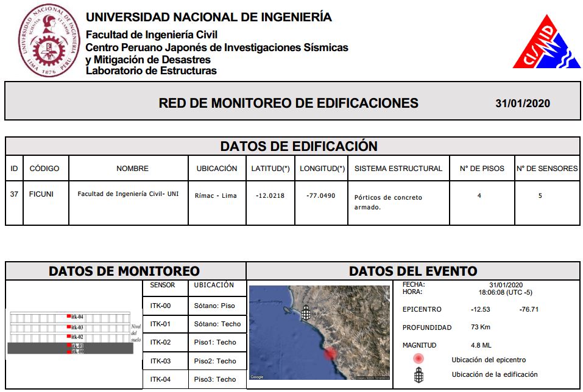Click the location cell Piso1: Techo

[215, 342]
